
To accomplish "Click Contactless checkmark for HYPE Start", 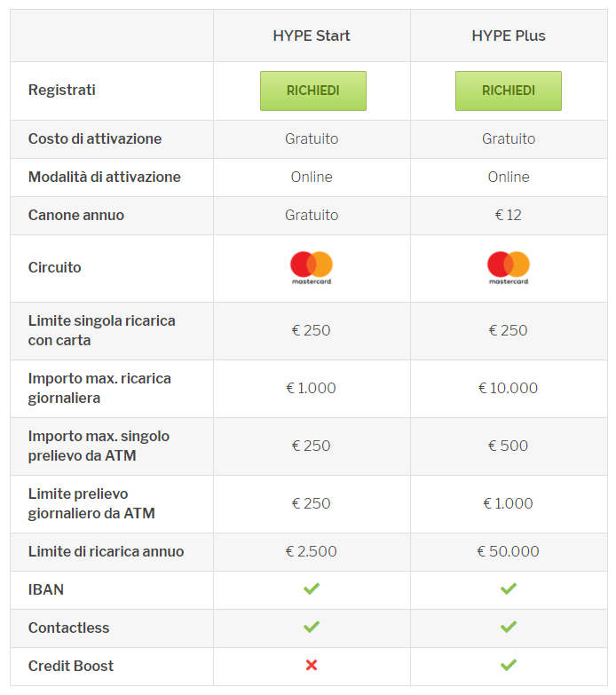I will [x=312, y=627].
